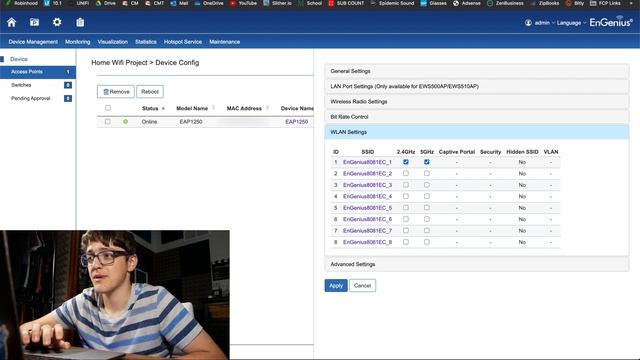Sort devices by Status column

point(153,109)
